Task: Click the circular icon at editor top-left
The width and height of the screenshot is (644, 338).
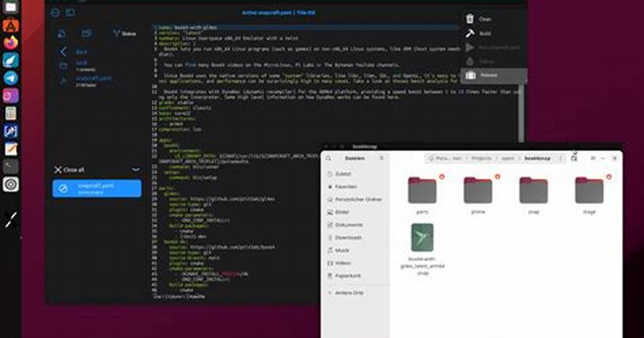Action: [x=55, y=12]
